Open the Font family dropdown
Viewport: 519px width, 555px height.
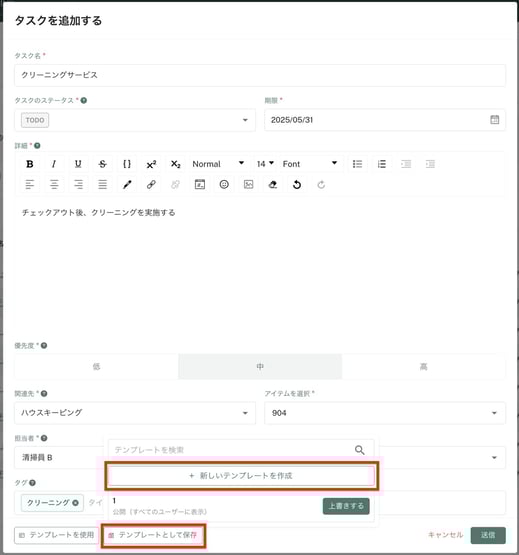click(x=310, y=164)
